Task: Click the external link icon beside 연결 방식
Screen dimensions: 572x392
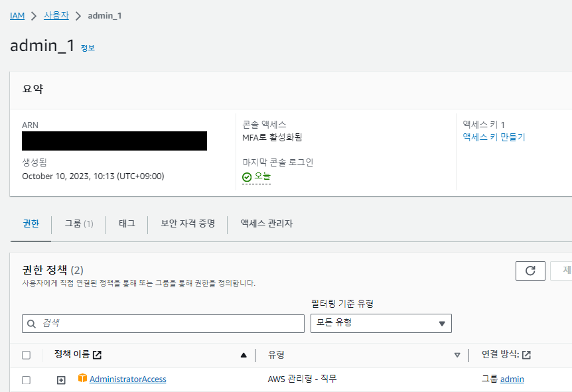Action: (526, 354)
